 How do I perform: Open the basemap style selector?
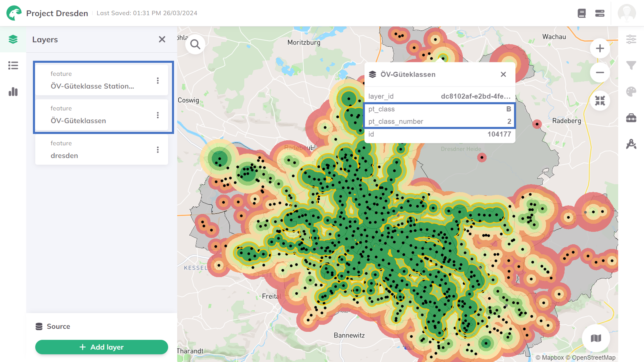pos(596,338)
